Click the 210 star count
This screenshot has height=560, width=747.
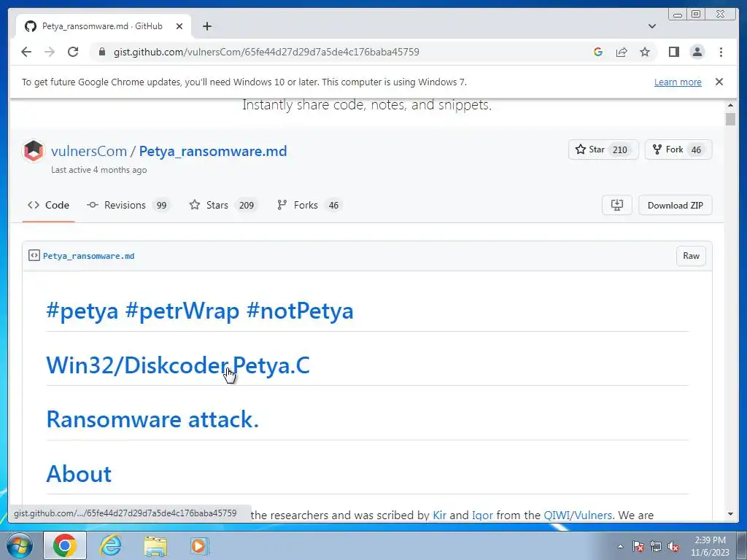coord(619,149)
